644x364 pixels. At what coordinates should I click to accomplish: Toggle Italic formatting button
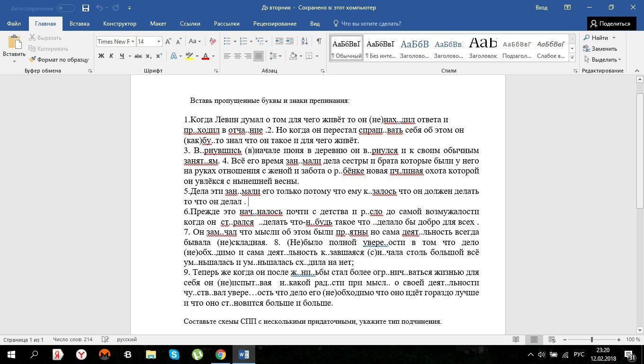111,56
